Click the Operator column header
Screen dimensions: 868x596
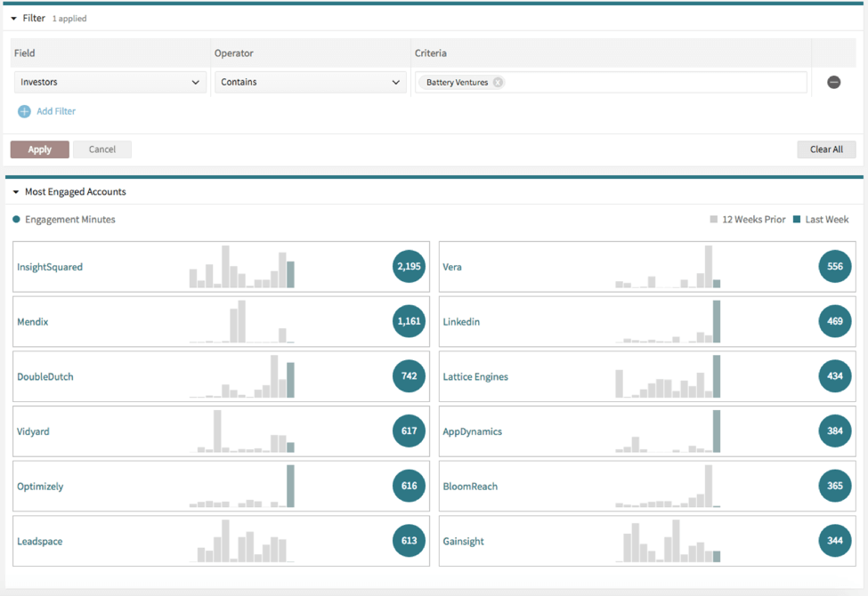[x=233, y=53]
